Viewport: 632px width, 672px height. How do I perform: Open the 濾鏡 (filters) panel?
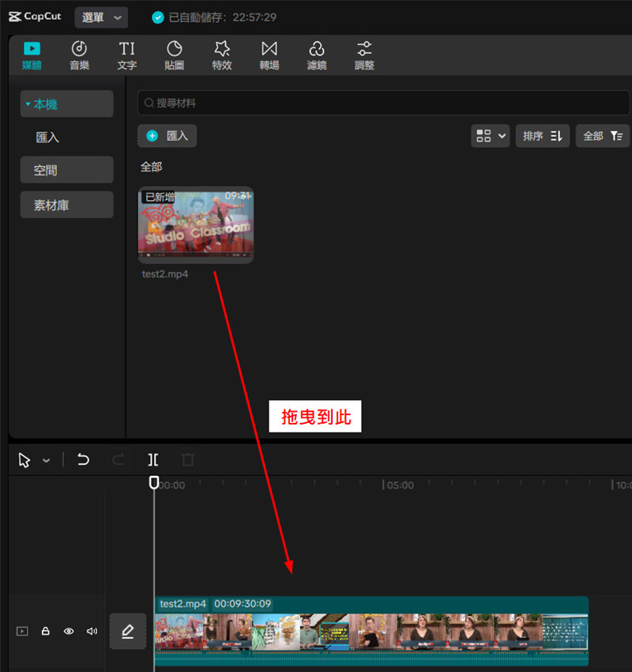(317, 55)
